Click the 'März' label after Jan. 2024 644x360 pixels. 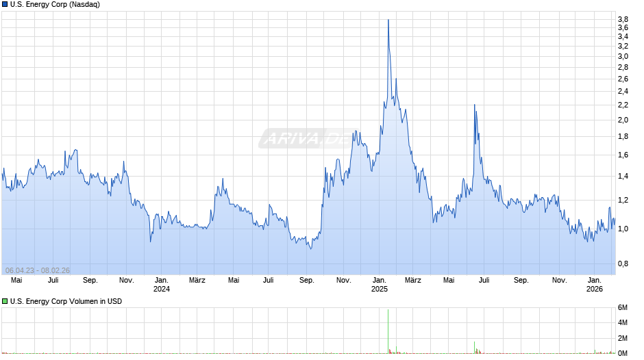point(197,280)
